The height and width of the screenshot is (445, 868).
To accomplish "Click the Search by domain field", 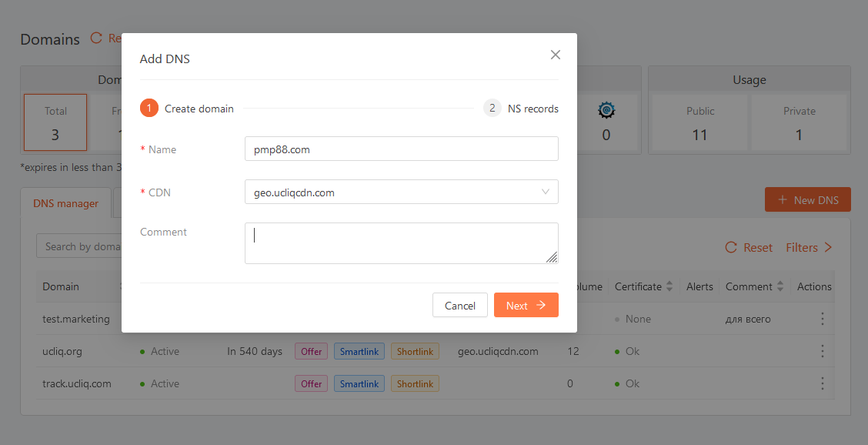I will pos(79,246).
